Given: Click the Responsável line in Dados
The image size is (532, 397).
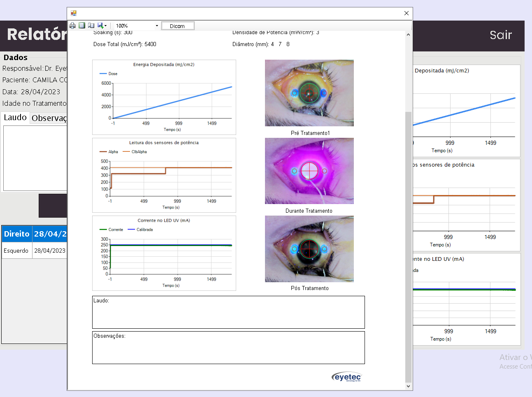Looking at the screenshot, I should coord(35,68).
